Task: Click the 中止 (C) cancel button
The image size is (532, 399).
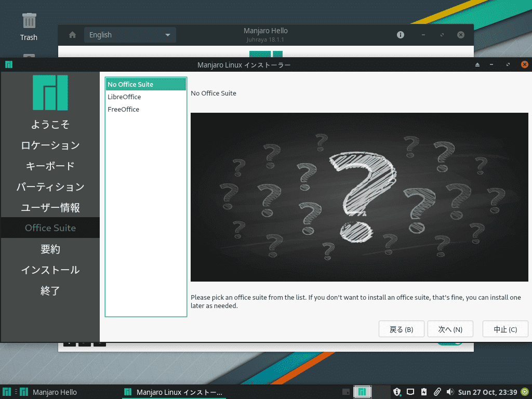Action: click(505, 329)
